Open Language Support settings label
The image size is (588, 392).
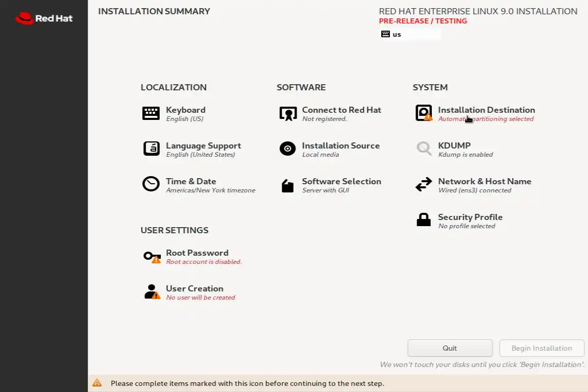(x=203, y=145)
